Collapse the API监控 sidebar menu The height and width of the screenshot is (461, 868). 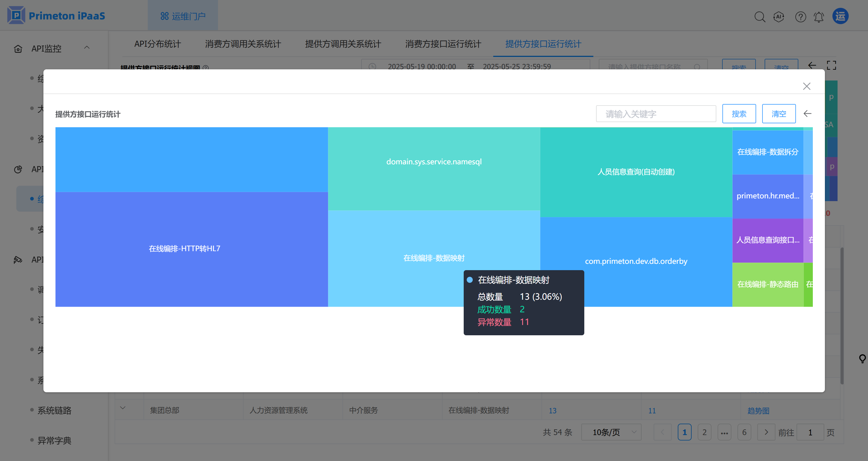click(87, 48)
